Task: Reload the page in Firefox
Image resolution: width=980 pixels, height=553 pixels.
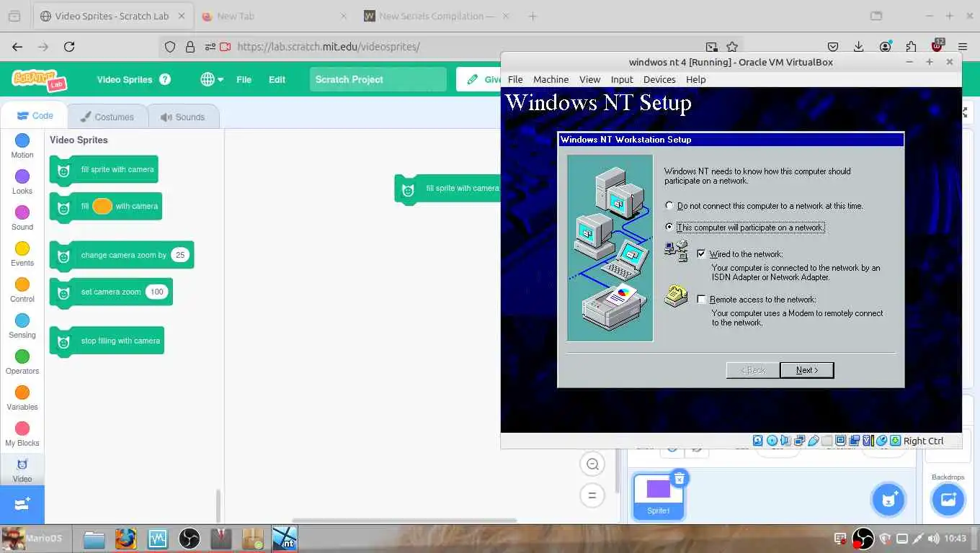Action: pyautogui.click(x=69, y=47)
